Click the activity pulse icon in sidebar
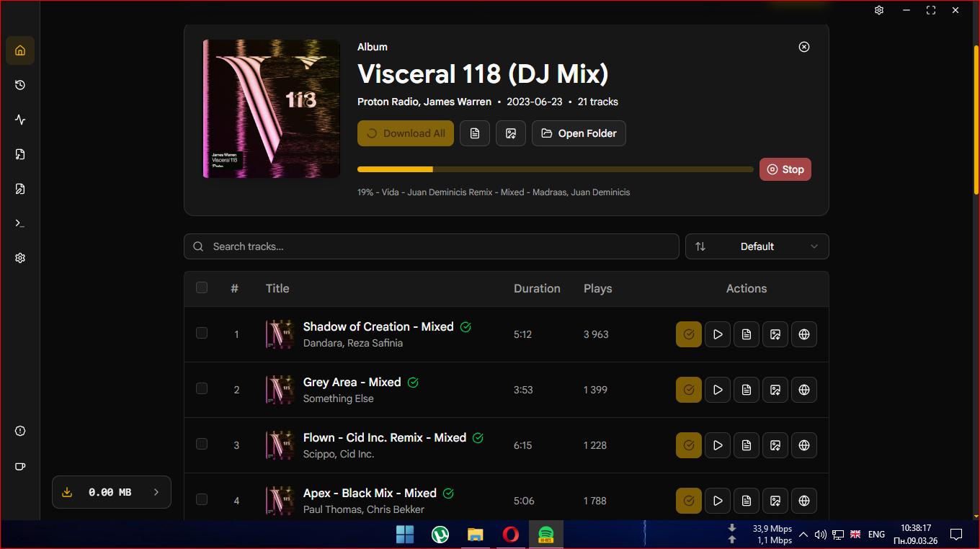The image size is (980, 549). point(20,120)
